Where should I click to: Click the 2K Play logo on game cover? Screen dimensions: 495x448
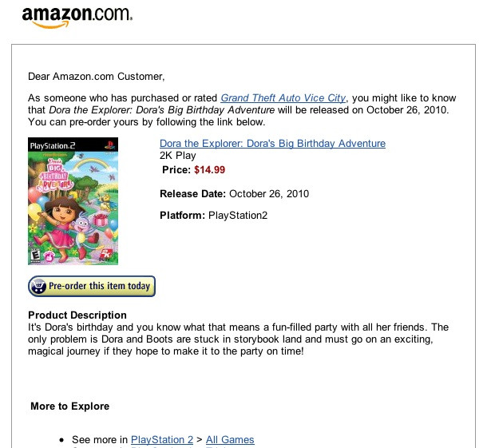coord(105,256)
